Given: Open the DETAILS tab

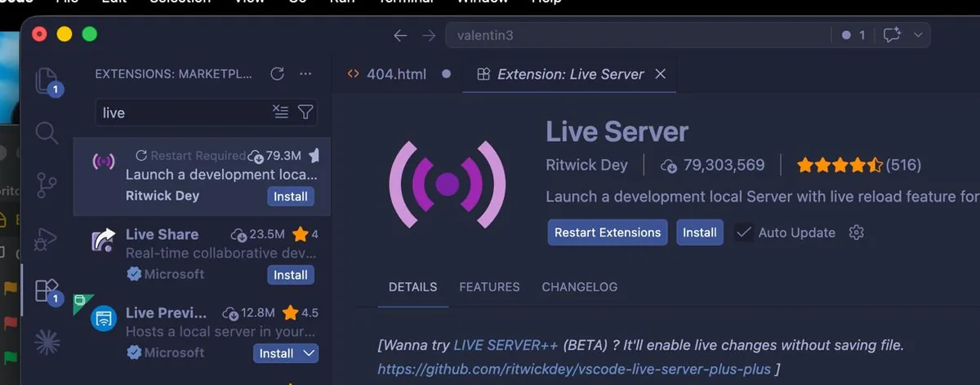Looking at the screenshot, I should pyautogui.click(x=412, y=287).
